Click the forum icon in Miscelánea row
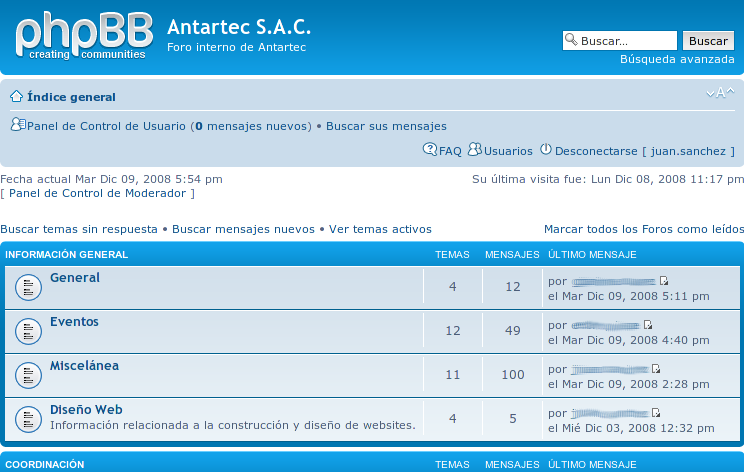The image size is (744, 472). (28, 375)
